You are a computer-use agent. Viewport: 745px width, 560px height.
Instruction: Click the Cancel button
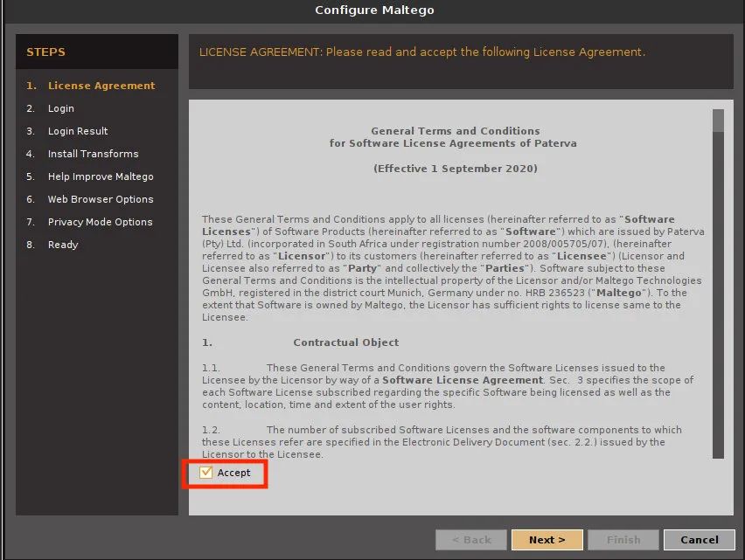(699, 540)
